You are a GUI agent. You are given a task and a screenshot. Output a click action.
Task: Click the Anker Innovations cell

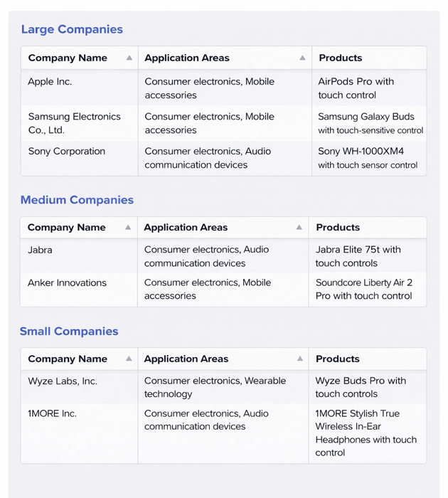[67, 283]
